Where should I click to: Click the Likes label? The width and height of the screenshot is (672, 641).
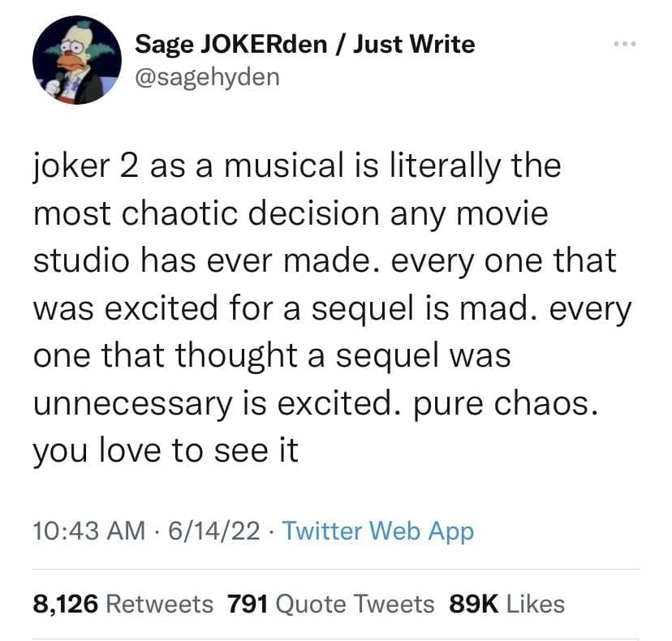(x=534, y=604)
